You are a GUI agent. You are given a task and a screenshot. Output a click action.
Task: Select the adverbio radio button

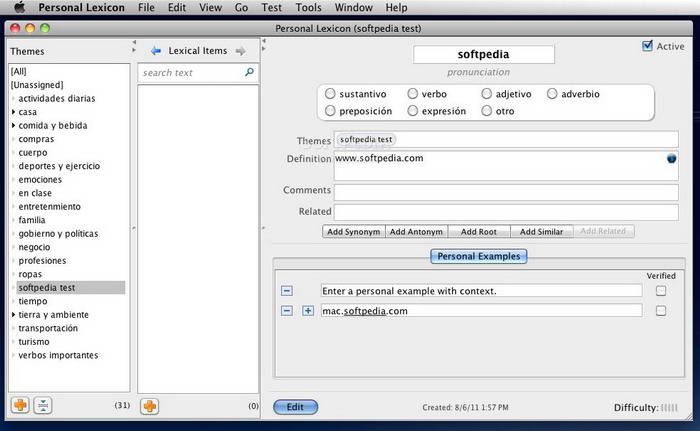pos(552,93)
